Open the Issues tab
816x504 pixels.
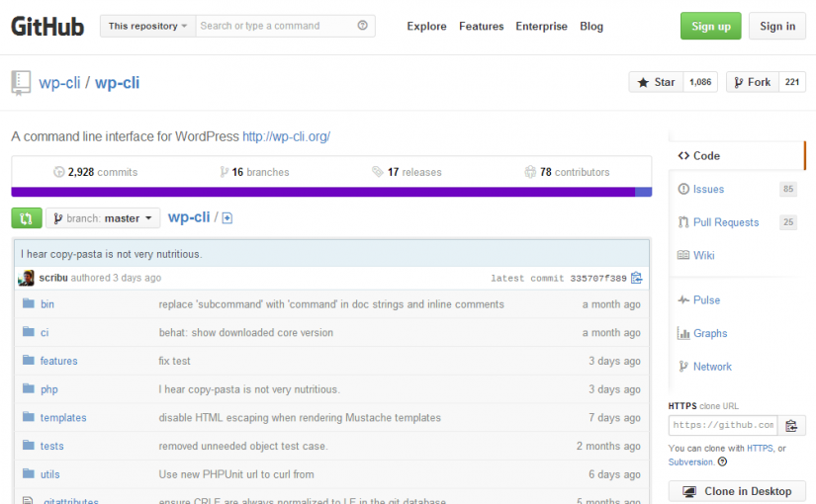tap(708, 189)
